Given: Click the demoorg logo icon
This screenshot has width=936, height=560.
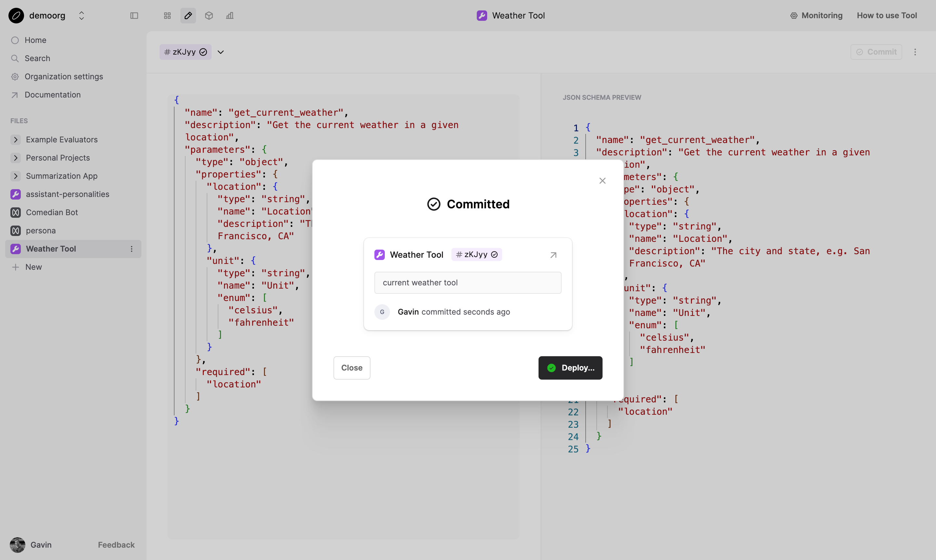Looking at the screenshot, I should (16, 16).
